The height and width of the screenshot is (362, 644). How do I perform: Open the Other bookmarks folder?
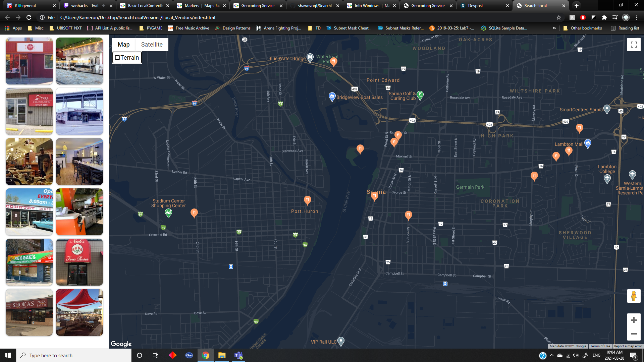pyautogui.click(x=582, y=28)
